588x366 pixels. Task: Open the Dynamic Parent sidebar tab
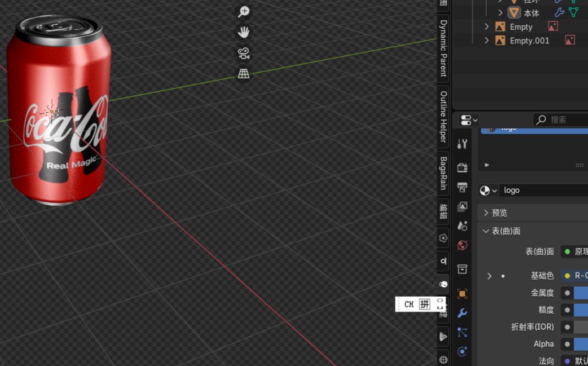[x=443, y=48]
